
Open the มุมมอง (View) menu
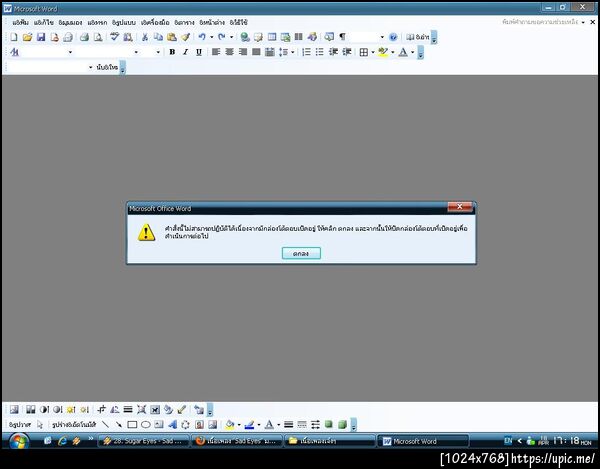[70, 23]
